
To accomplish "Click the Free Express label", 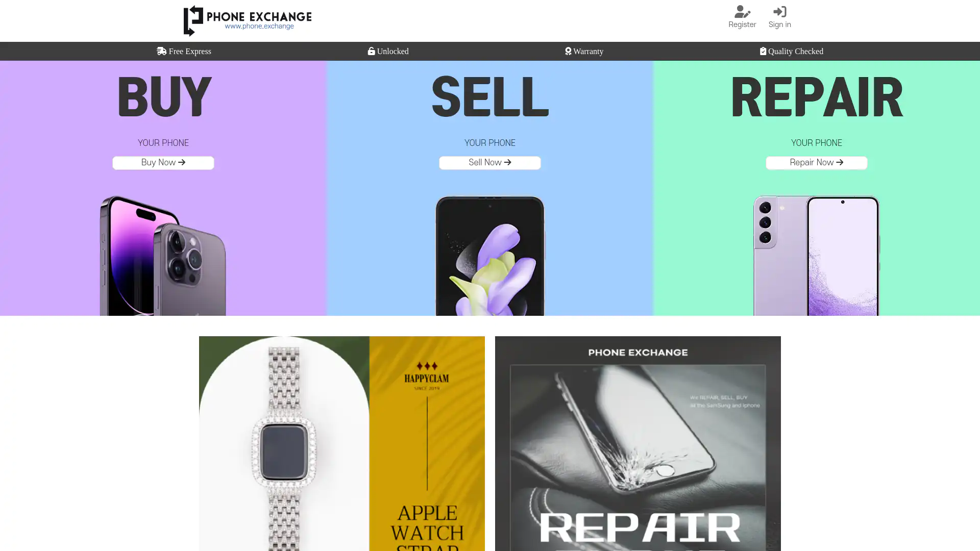I will [x=190, y=52].
